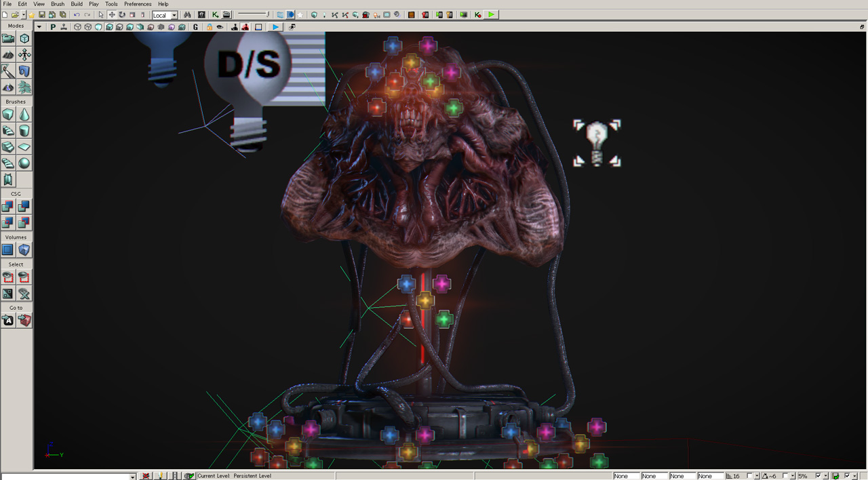Toggle the eye show flags icon
The width and height of the screenshot is (868, 480).
pos(220,27)
